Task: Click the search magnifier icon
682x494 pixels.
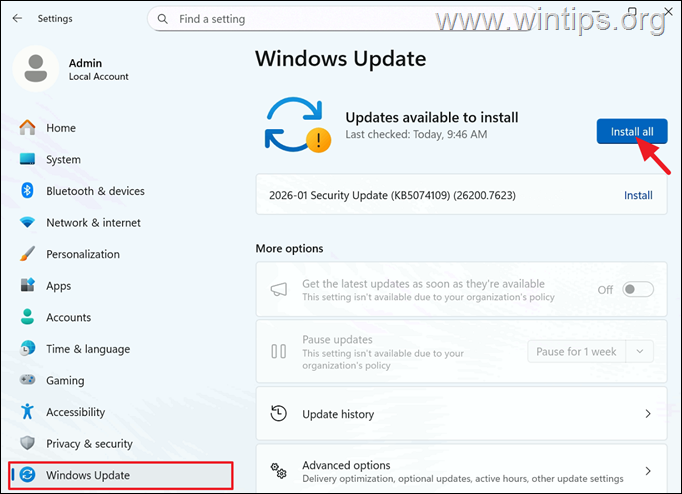Action: click(162, 19)
